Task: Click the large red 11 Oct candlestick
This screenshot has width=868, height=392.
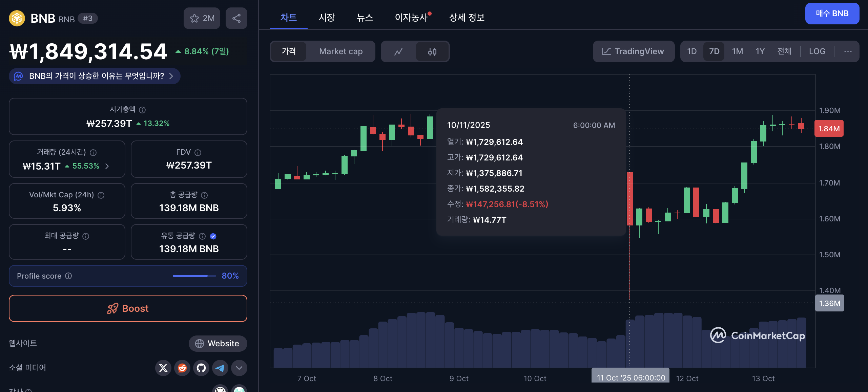Action: tap(630, 198)
